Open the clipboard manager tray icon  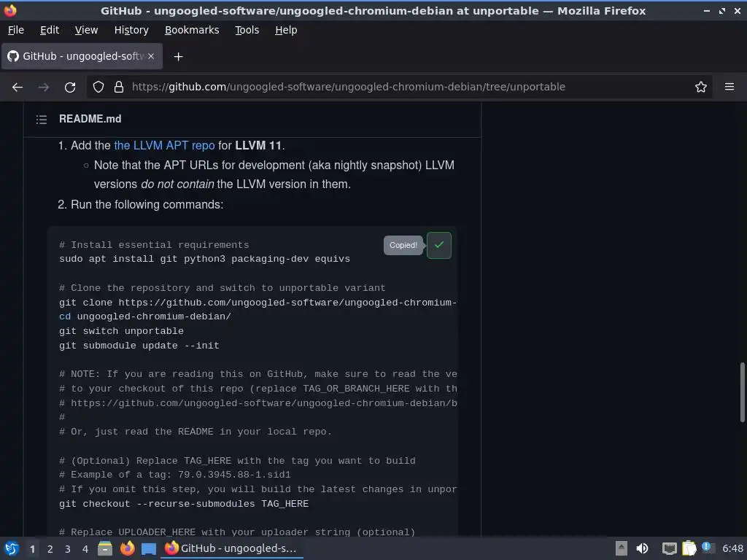tap(689, 548)
